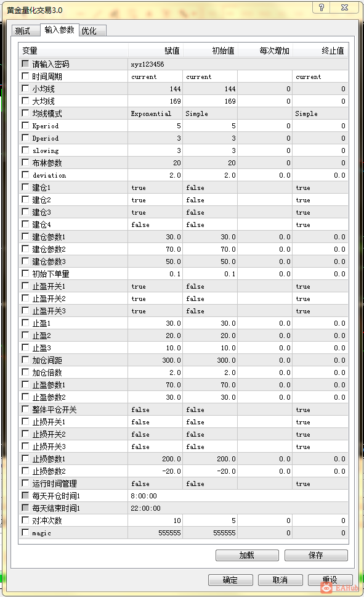Screen dimensions: 364x597
Task: Click the 变量 column header
Action: pyautogui.click(x=73, y=51)
